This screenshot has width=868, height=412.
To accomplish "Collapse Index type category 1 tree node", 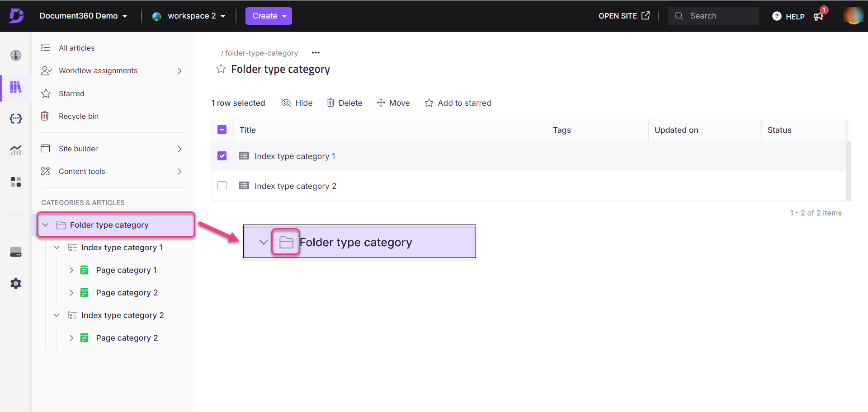I will [57, 248].
